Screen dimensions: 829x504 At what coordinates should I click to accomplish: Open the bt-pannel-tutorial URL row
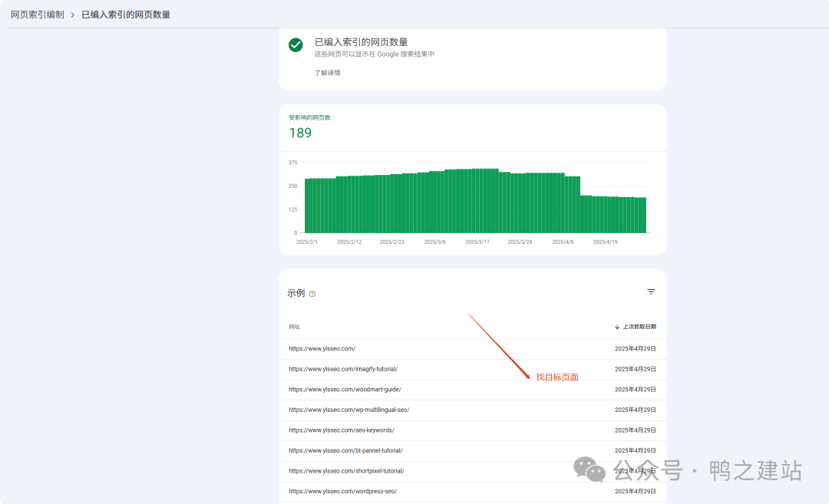(x=345, y=450)
